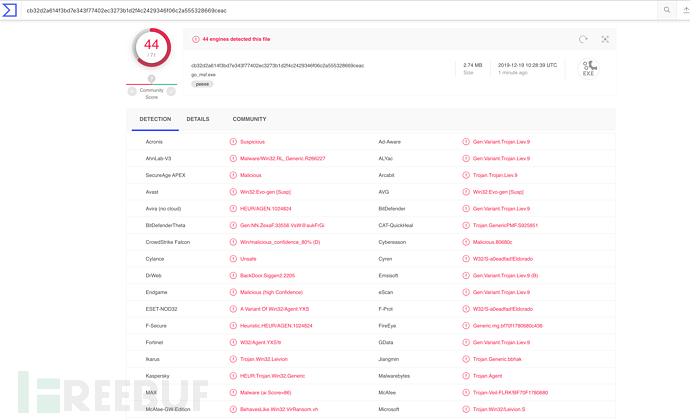Click the AhnLab-V3 engine name
The width and height of the screenshot is (690, 420).
pos(158,158)
